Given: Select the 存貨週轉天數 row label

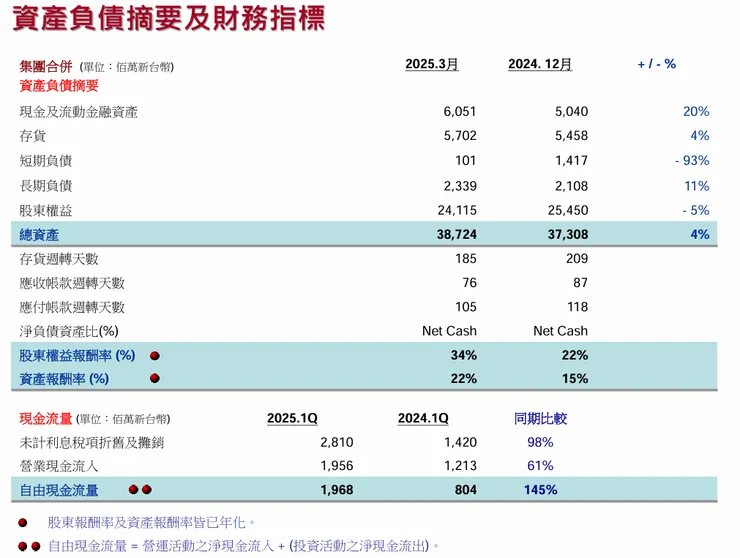Looking at the screenshot, I should point(59,259).
